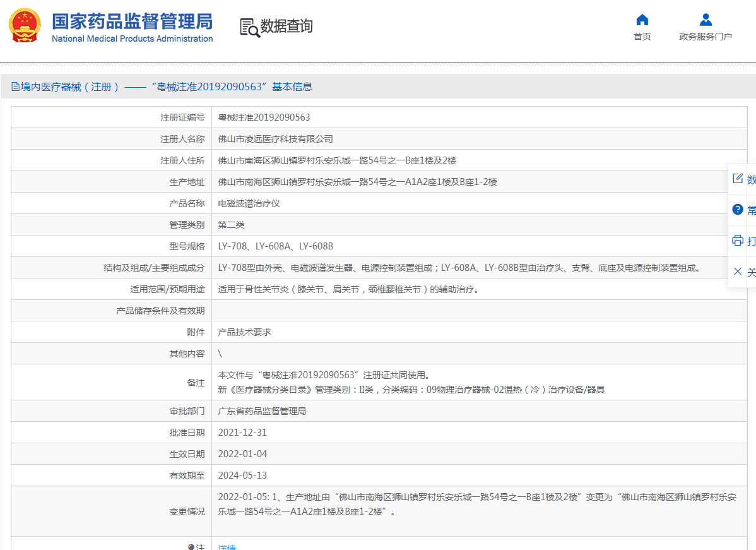This screenshot has width=756, height=550.
Task: Open the 数据查询 label
Action: coord(286,26)
